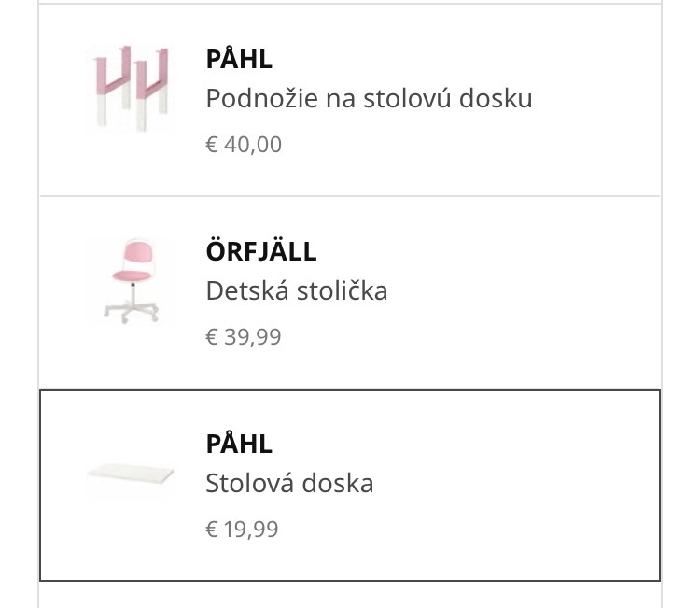700x608 pixels.
Task: Click the € 39,99 price
Action: point(244,337)
